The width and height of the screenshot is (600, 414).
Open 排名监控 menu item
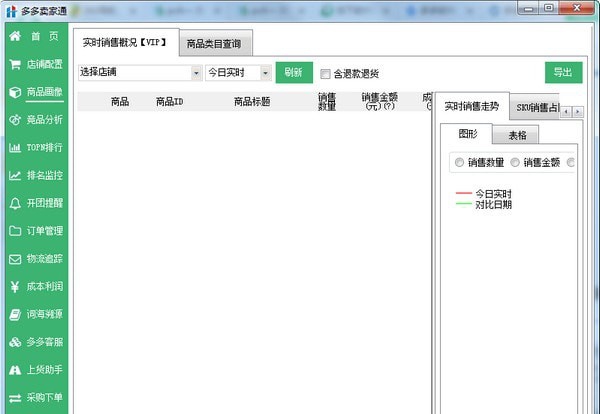[x=44, y=176]
